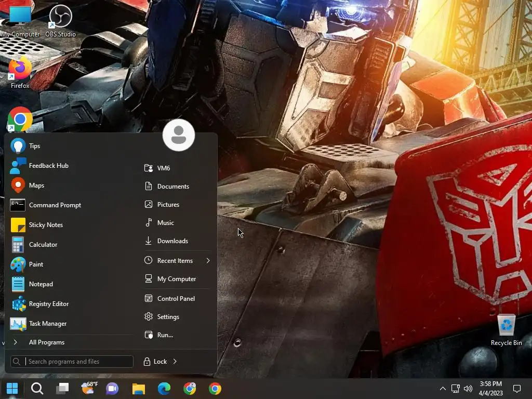Select OBS Studio desktop shortcut

[60, 21]
